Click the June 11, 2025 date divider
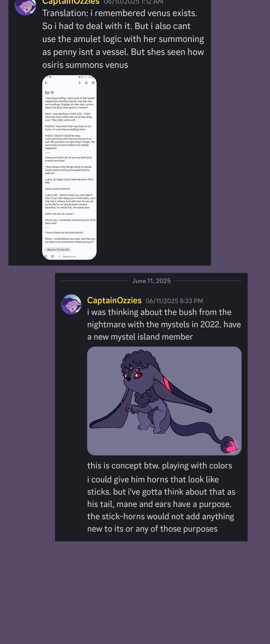This screenshot has width=270, height=644. point(151,281)
